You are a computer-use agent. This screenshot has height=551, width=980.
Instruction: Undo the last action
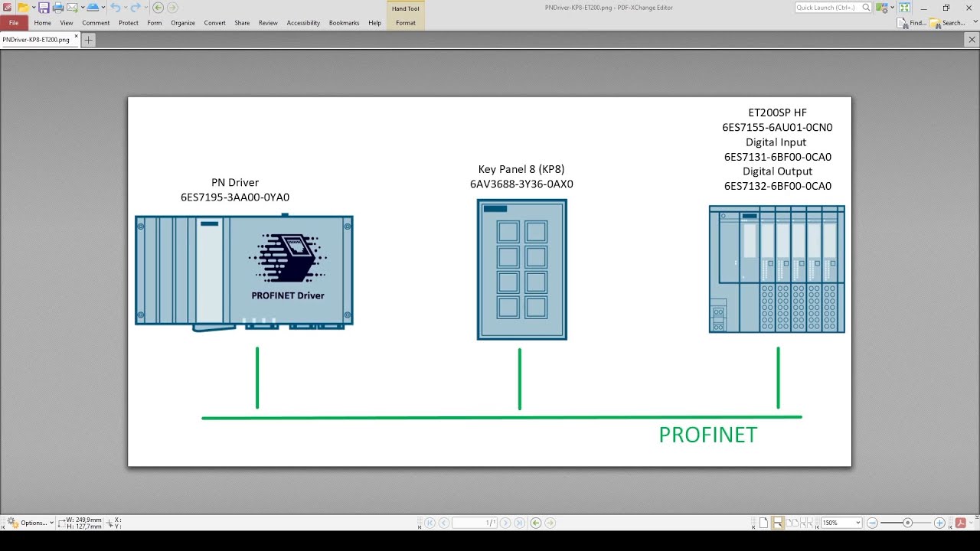point(116,8)
